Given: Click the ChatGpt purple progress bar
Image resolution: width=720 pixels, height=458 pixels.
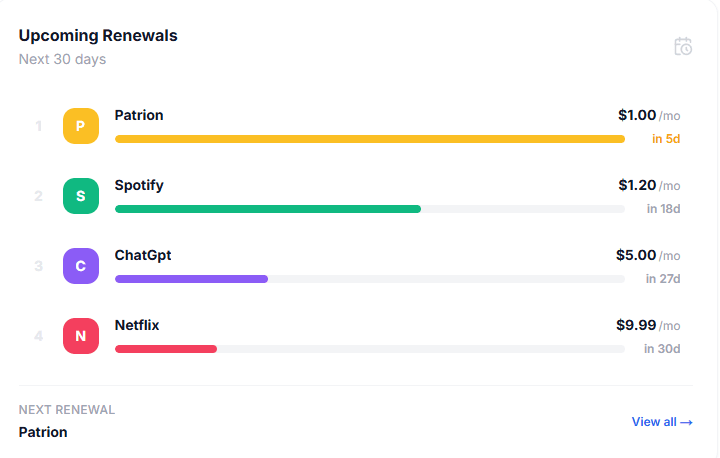Looking at the screenshot, I should tap(191, 279).
